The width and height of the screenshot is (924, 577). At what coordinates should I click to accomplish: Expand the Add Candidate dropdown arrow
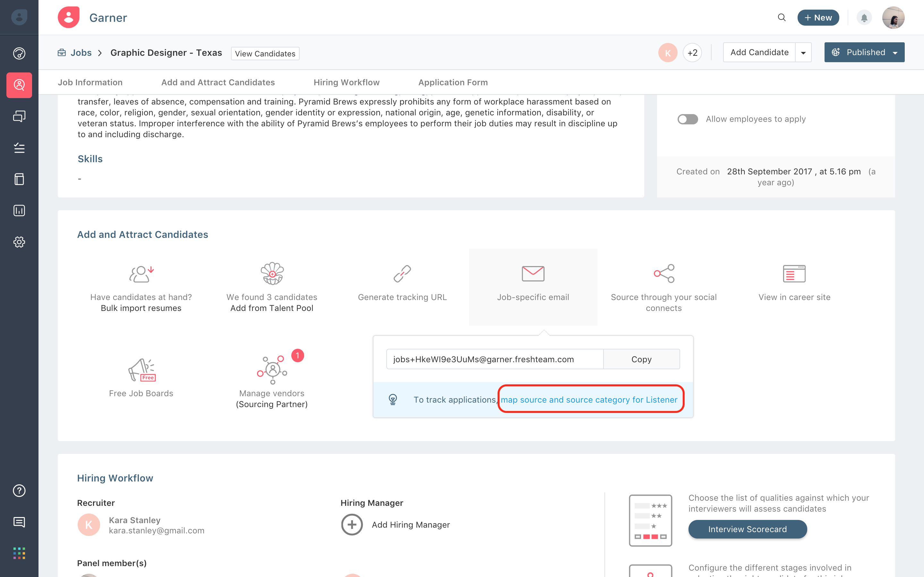(803, 52)
